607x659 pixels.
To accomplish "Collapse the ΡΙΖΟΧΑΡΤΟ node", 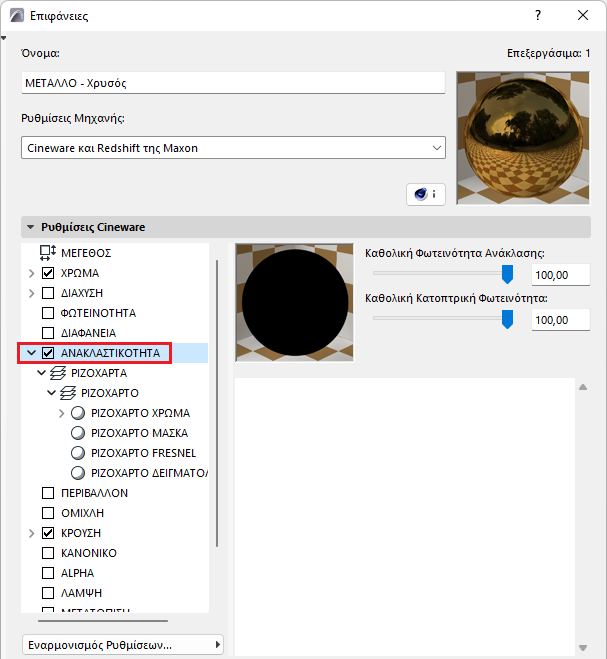I will 51,393.
